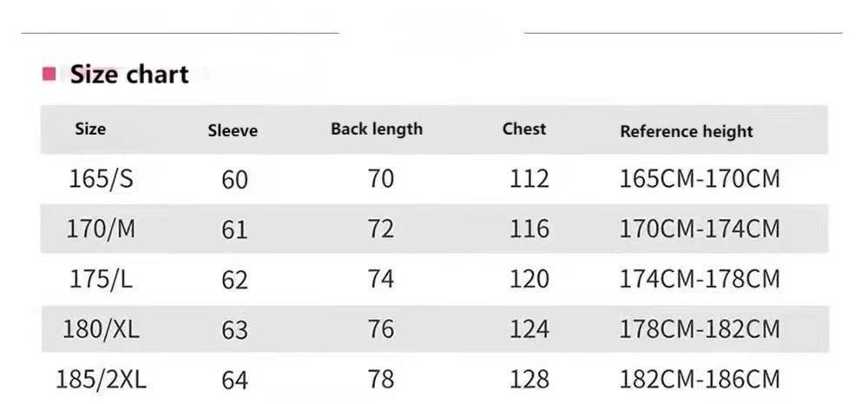This screenshot has height=404, width=868.
Task: Select the Reference height column header
Action: pos(687,131)
